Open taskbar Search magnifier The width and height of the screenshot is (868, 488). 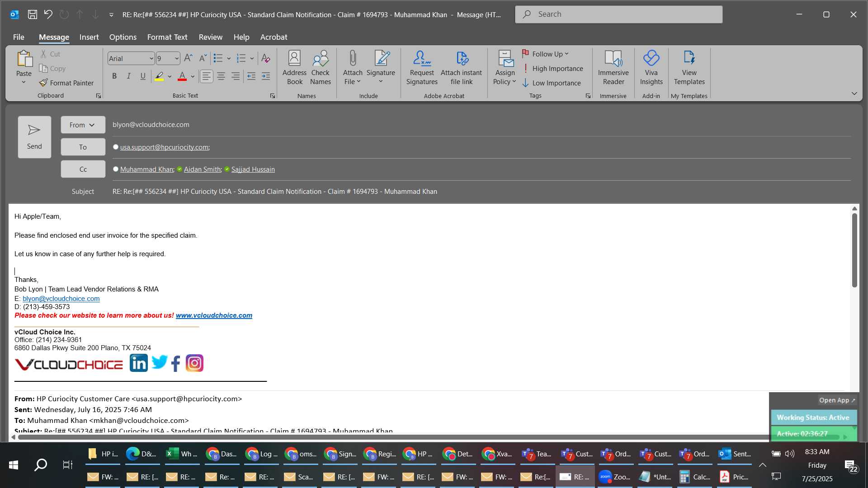tap(41, 465)
